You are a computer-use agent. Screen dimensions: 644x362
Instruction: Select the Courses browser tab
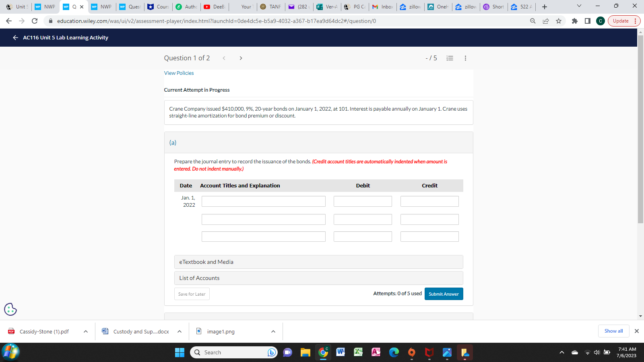(158, 6)
